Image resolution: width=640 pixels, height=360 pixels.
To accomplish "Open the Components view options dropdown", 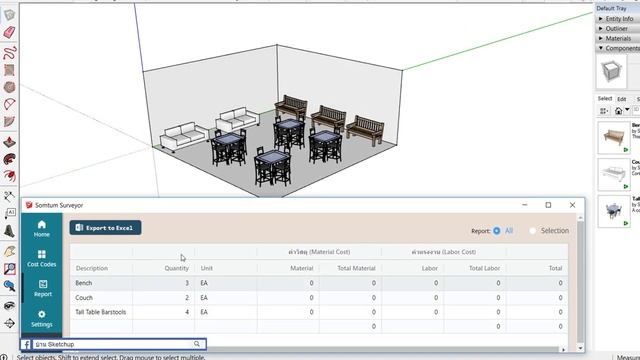I will click(604, 111).
